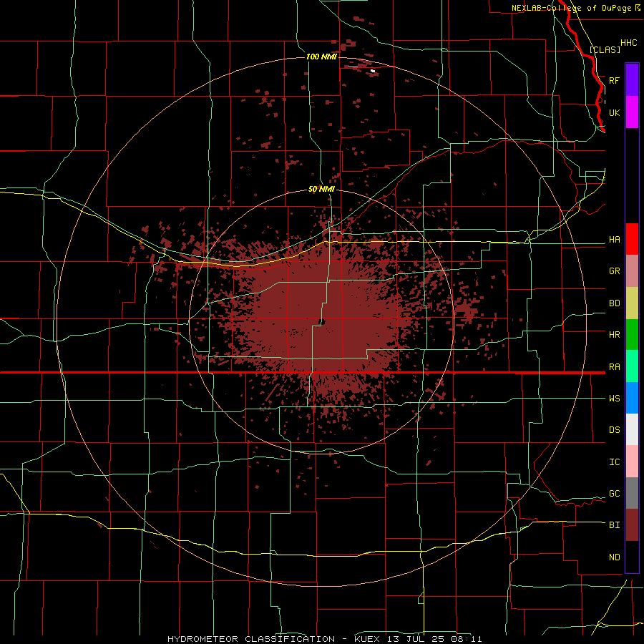The image size is (644, 644).
Task: Click the UK legend label
Action: [x=614, y=112]
